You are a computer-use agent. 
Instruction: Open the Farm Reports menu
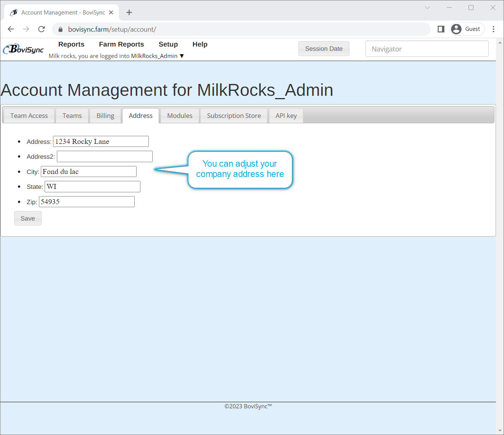click(x=121, y=44)
